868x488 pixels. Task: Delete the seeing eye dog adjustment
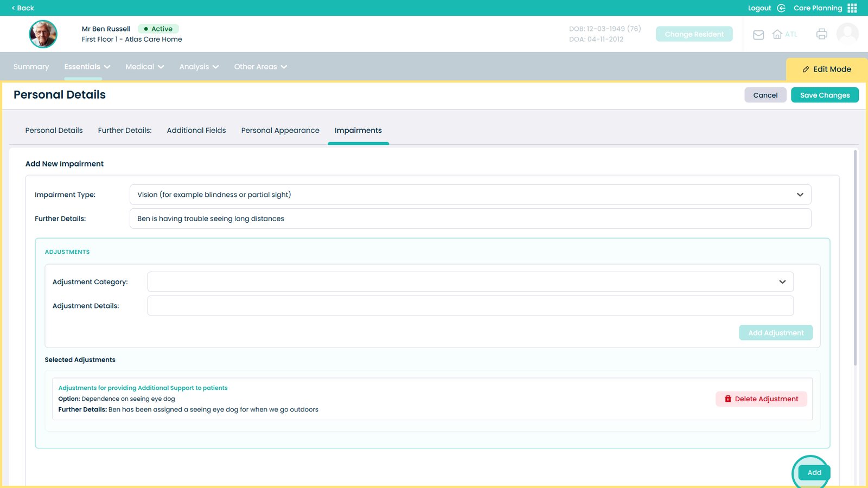click(761, 399)
